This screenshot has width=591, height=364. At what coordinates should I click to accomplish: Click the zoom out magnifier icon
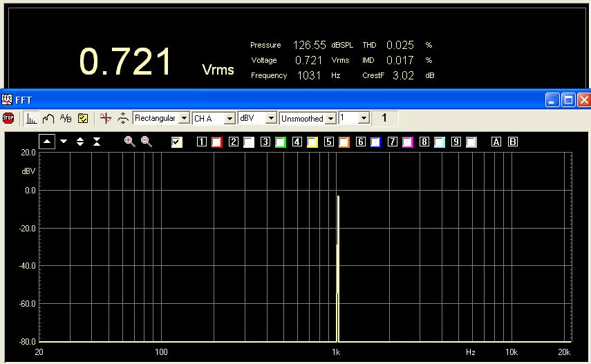(x=147, y=142)
